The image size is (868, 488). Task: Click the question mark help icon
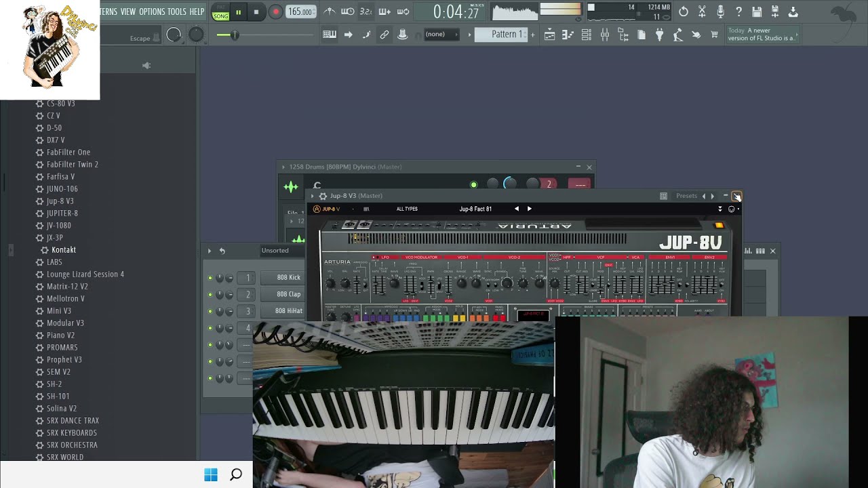pyautogui.click(x=738, y=12)
